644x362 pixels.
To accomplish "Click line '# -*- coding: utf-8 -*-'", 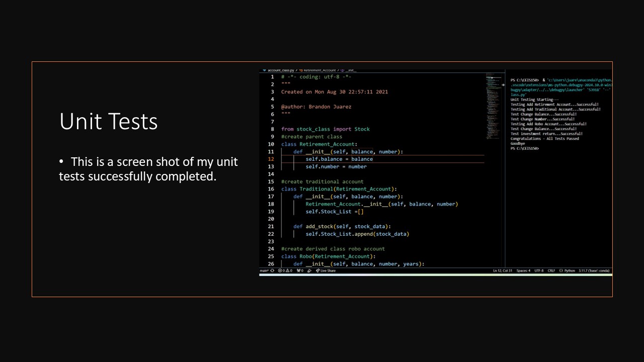I will click(x=316, y=77).
